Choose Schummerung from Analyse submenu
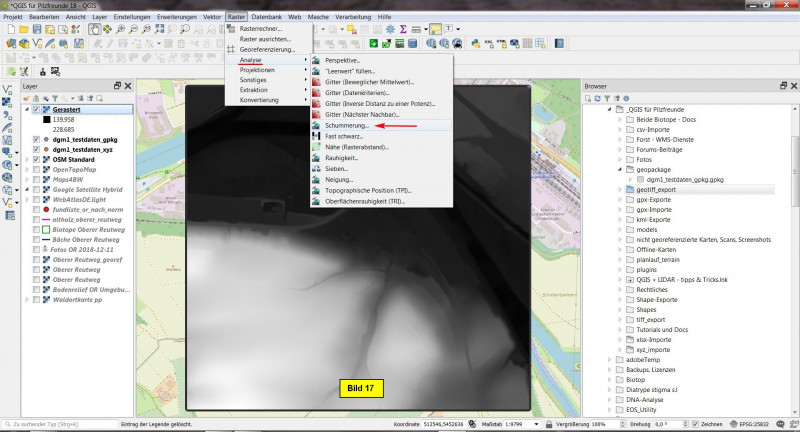 (347, 126)
